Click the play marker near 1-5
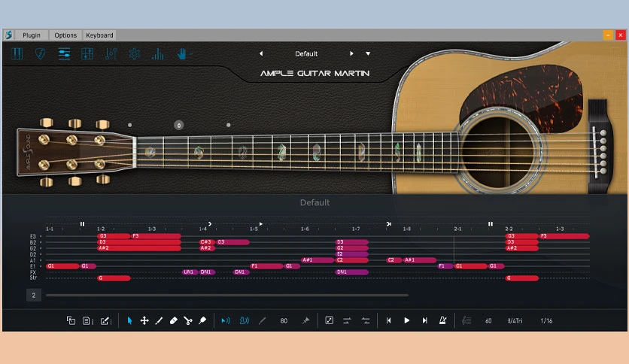629x364 pixels. coord(261,223)
